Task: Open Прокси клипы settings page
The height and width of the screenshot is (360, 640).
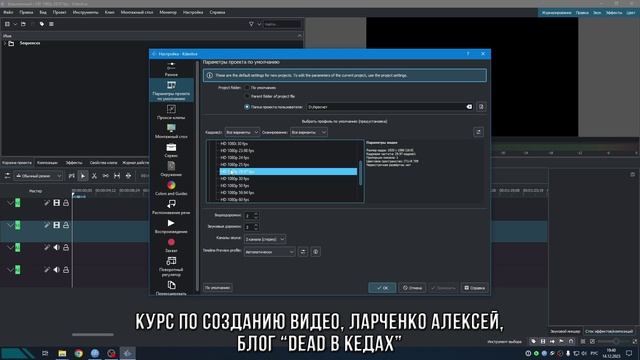Action: click(x=171, y=112)
